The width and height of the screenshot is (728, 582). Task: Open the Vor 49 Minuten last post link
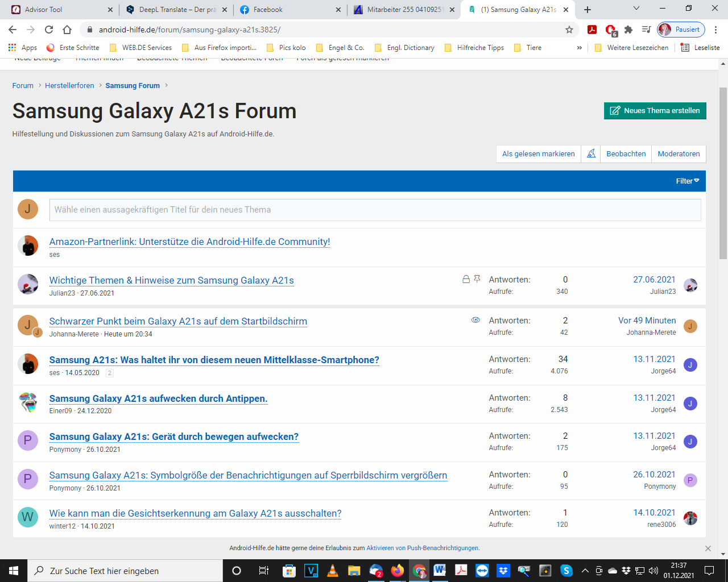[647, 321]
